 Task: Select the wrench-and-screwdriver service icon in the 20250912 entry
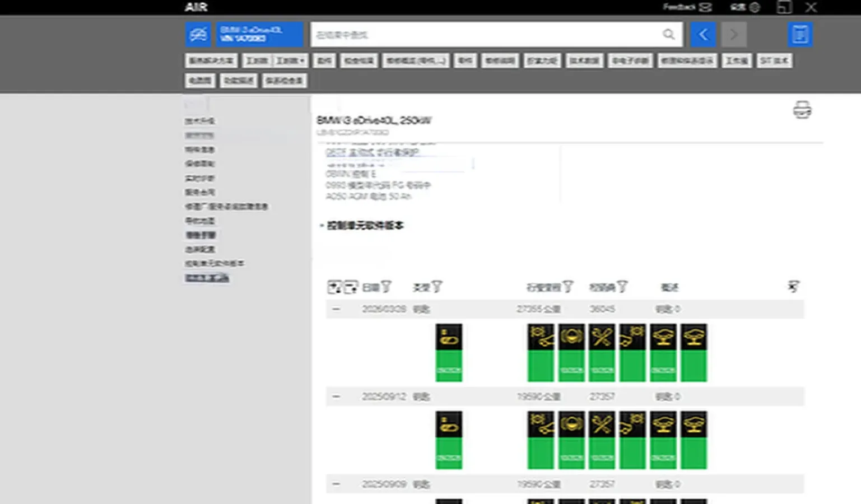click(602, 424)
